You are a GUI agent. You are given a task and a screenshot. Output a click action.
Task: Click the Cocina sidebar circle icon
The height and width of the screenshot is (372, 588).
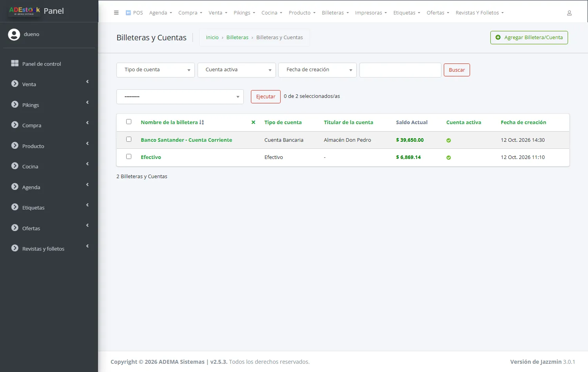pyautogui.click(x=15, y=166)
